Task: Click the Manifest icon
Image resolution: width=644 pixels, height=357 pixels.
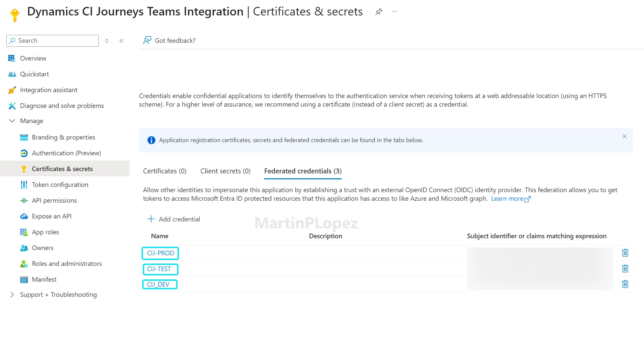Action: 24,280
